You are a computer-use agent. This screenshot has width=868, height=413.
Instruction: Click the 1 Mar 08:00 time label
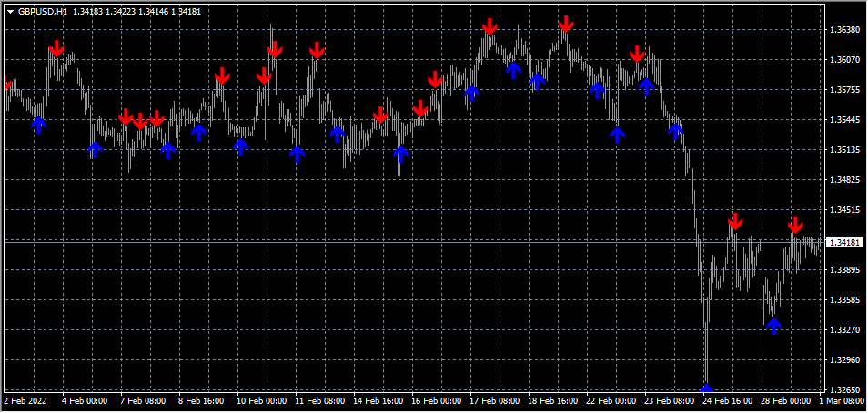[x=843, y=400]
